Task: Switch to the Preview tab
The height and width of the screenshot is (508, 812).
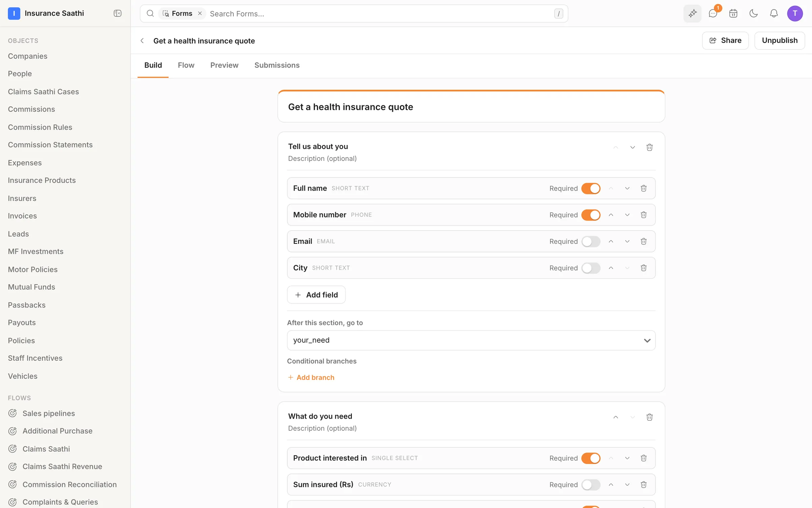Action: click(x=224, y=65)
